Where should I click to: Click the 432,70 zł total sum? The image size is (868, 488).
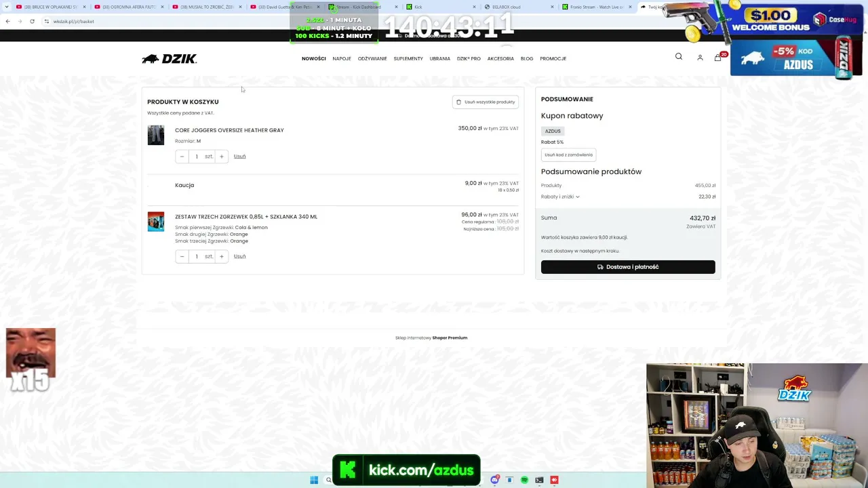click(703, 218)
